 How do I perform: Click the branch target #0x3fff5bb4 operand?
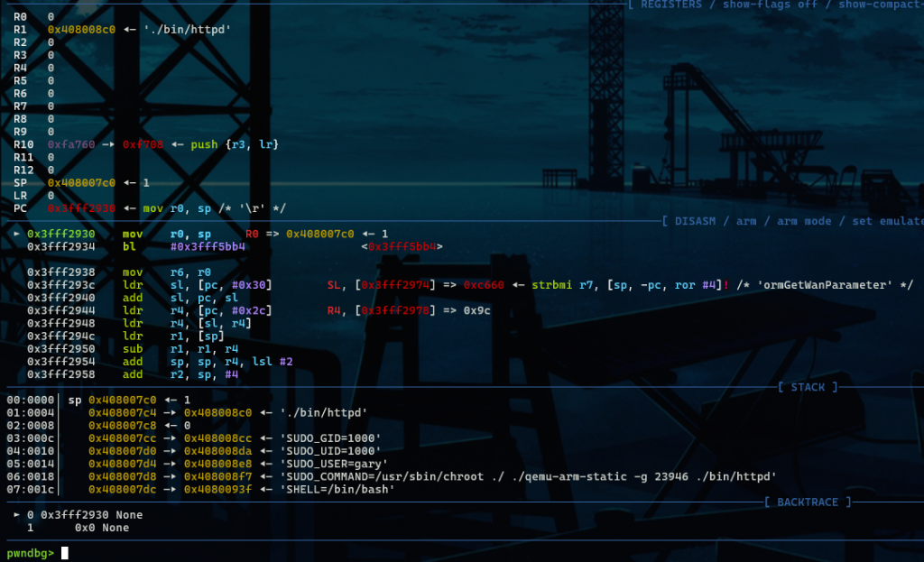click(x=208, y=246)
